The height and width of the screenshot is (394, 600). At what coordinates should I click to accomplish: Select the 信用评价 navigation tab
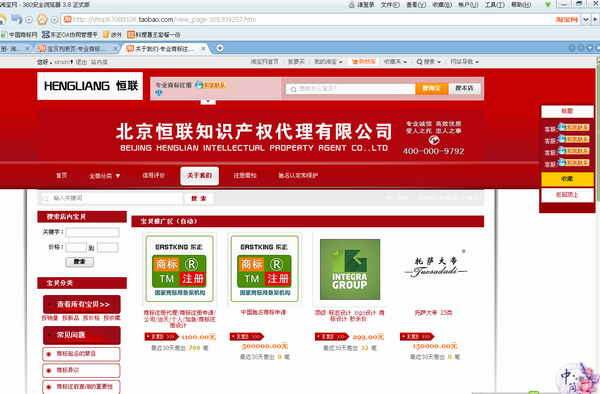tap(153, 175)
